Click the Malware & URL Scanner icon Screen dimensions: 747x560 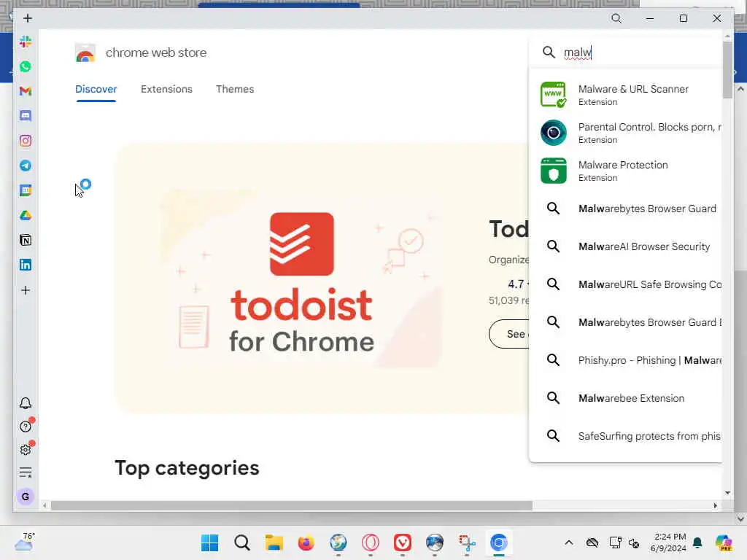pos(553,95)
